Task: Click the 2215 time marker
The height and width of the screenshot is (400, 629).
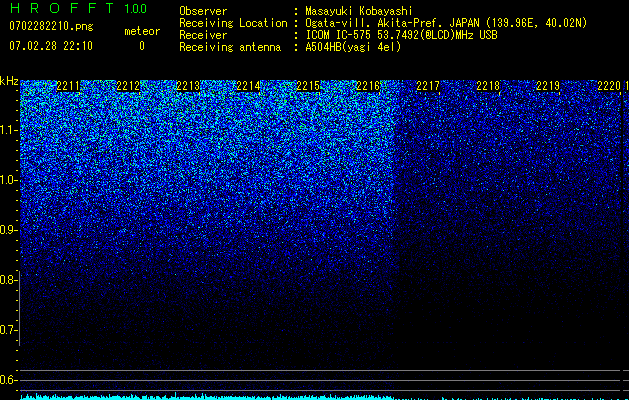Action: pyautogui.click(x=308, y=86)
